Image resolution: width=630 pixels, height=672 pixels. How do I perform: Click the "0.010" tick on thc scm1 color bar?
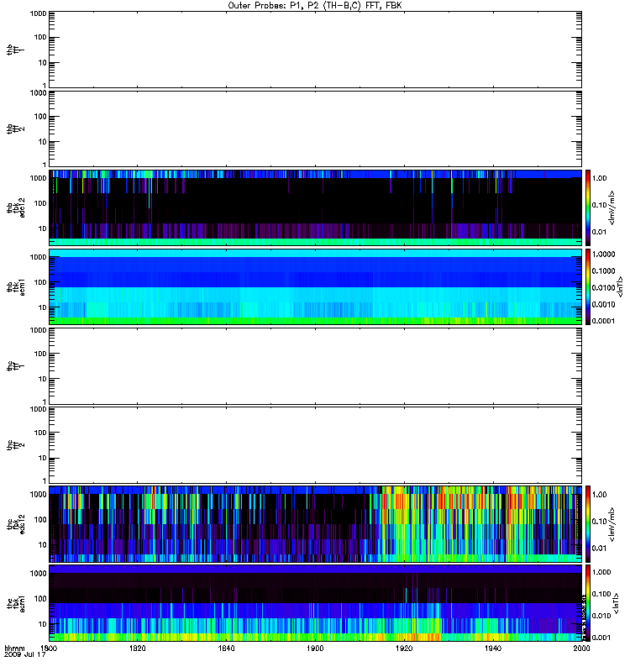click(601, 616)
